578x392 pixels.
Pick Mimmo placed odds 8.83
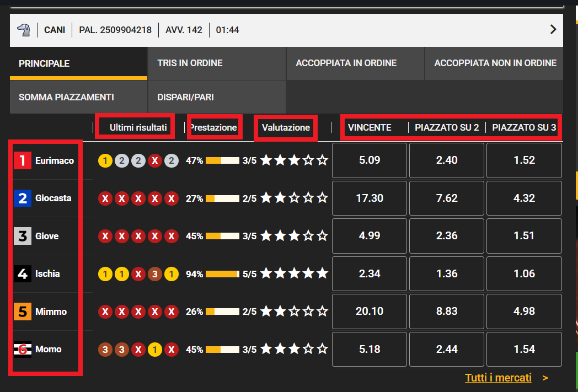point(447,312)
